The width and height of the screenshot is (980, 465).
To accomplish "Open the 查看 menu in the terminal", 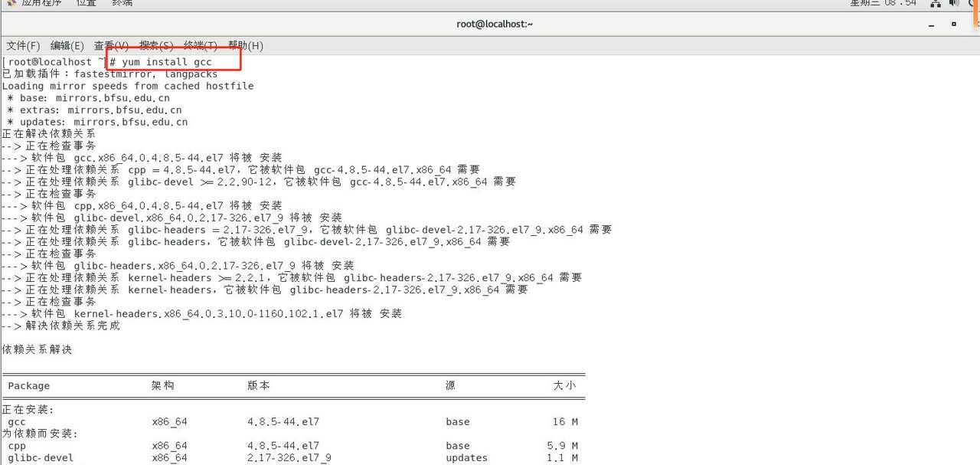I will (x=109, y=46).
